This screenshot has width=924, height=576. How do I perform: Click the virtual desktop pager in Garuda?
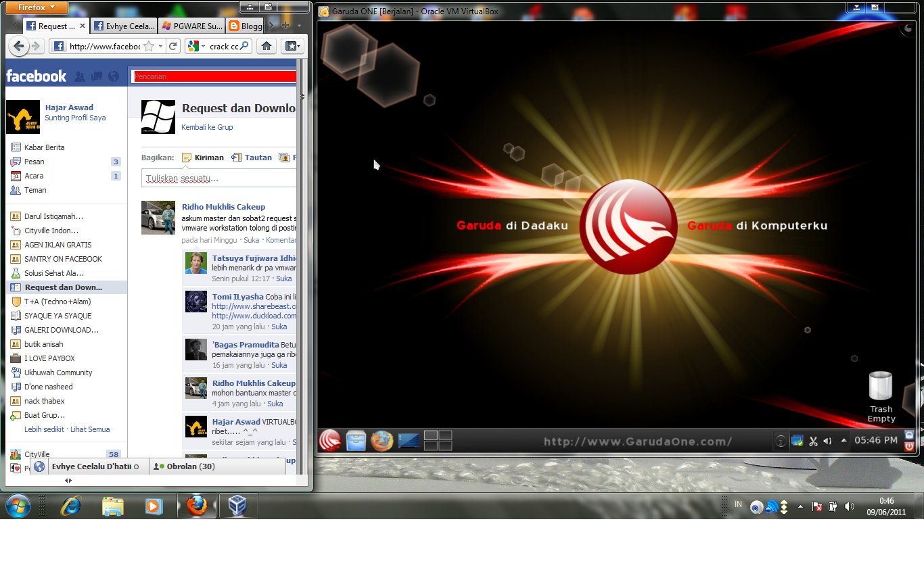(x=438, y=441)
